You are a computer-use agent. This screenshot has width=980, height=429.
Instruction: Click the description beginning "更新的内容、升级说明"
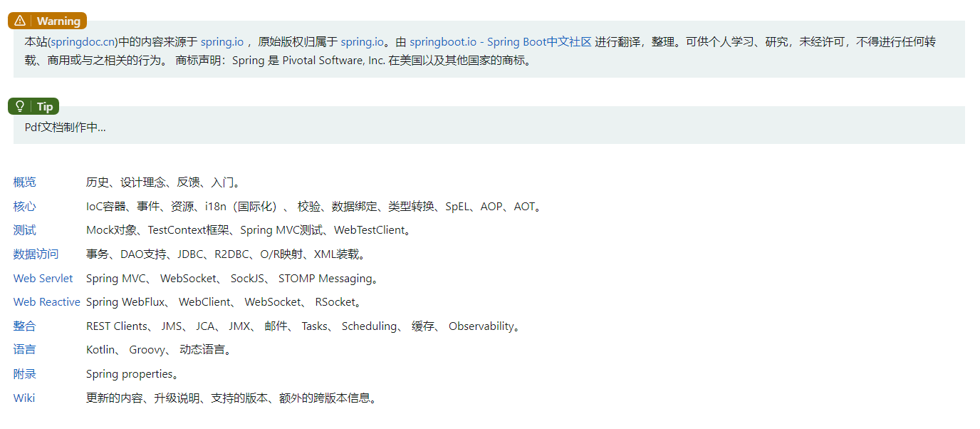231,398
